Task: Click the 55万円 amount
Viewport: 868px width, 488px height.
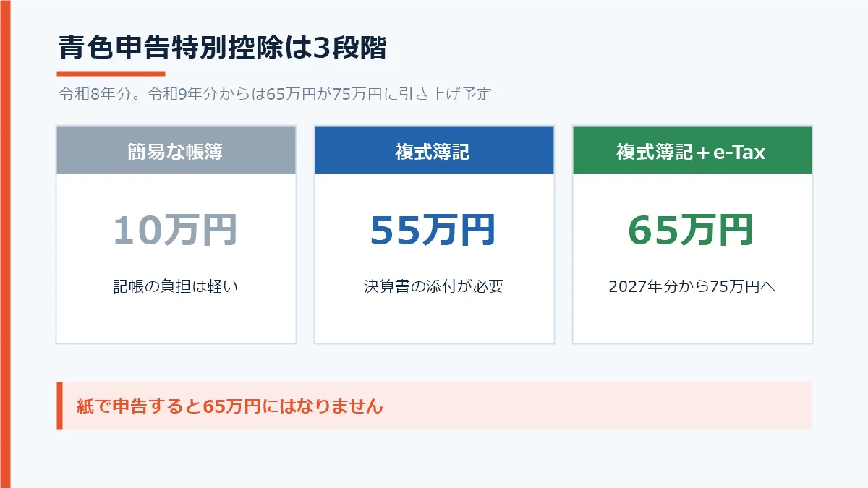Action: coord(434,231)
